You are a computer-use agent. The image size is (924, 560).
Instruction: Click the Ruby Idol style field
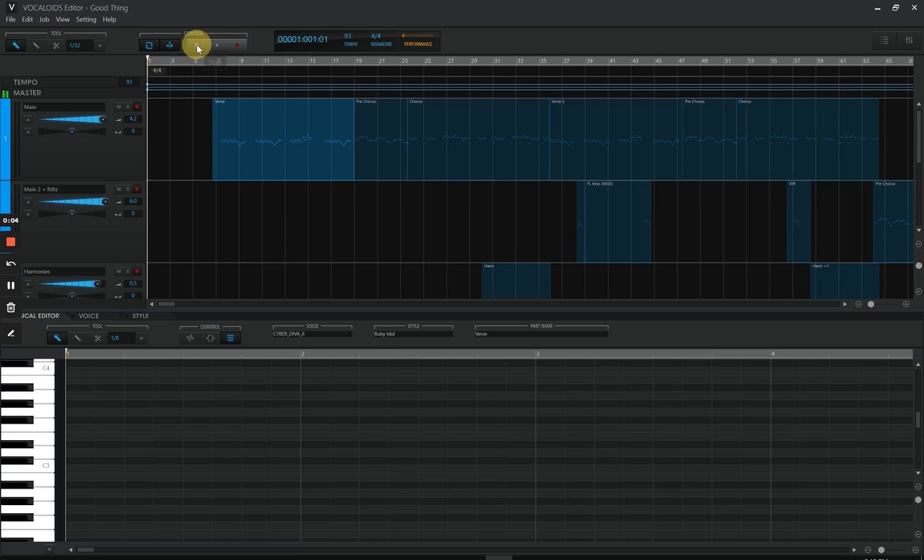coord(414,334)
